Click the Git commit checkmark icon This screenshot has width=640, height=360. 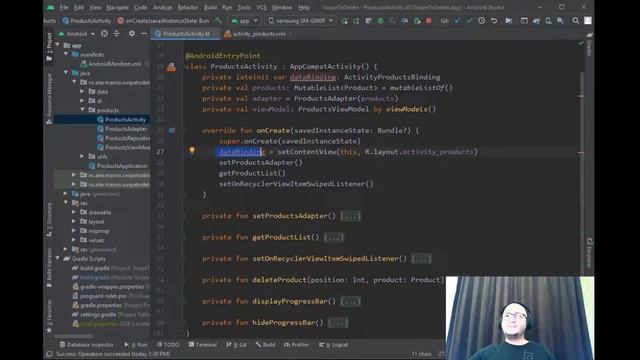tap(469, 20)
